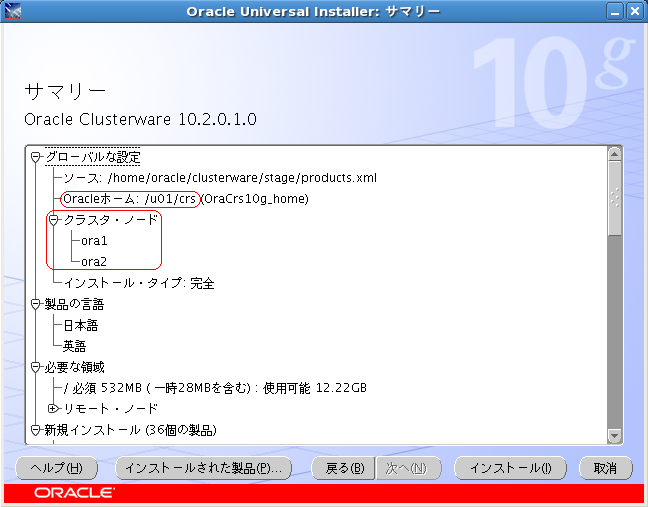
Task: Click the summary tree vertical scrollbar thumb
Action: [615, 198]
